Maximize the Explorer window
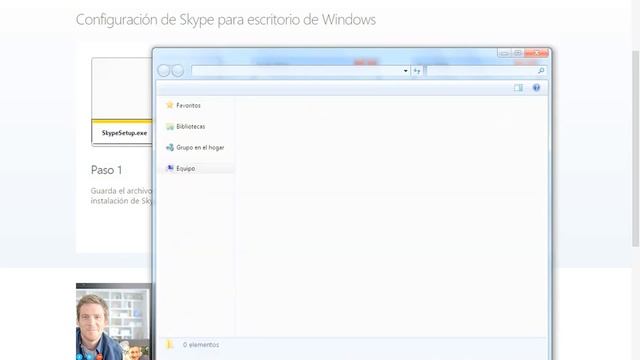The height and width of the screenshot is (360, 640). pyautogui.click(x=518, y=53)
